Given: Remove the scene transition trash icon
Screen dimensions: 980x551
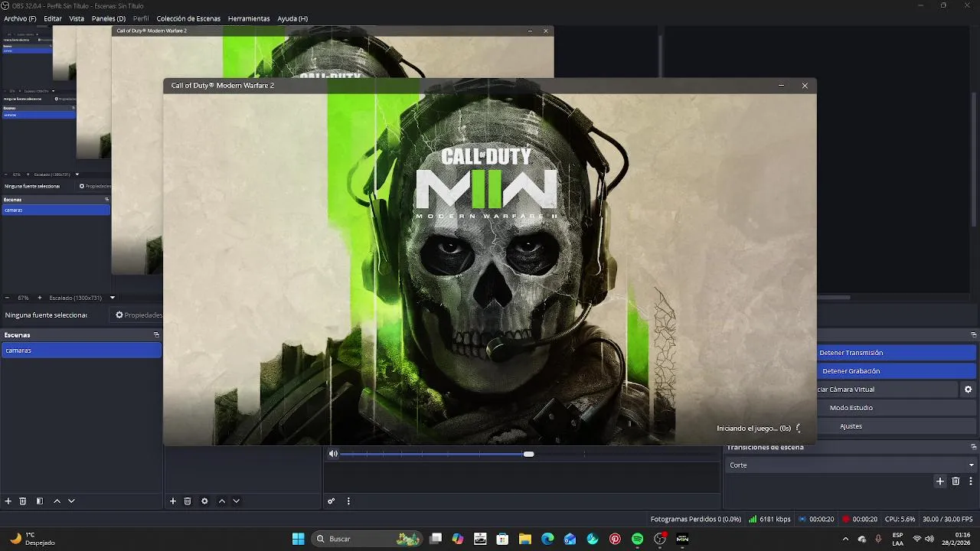Looking at the screenshot, I should click(x=955, y=481).
